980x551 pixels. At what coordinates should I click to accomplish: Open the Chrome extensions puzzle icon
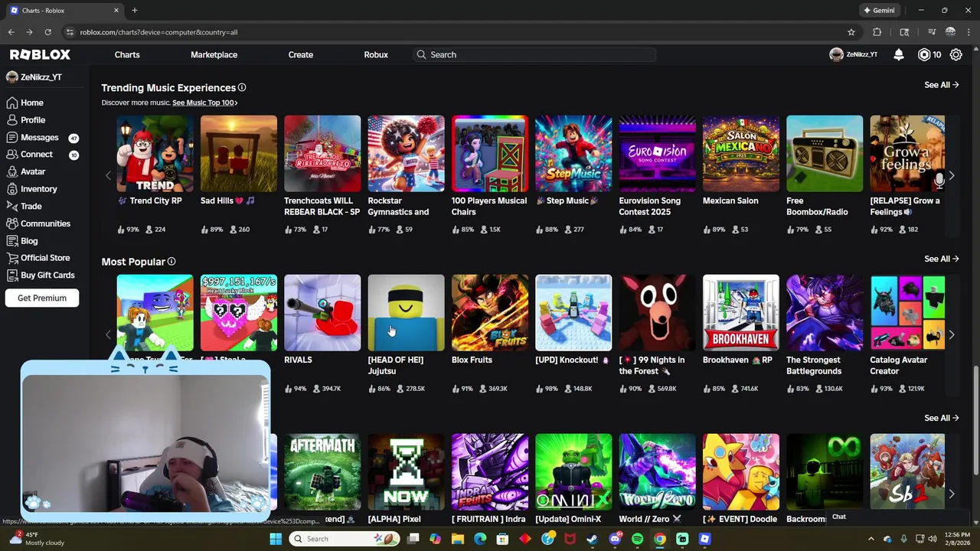877,32
